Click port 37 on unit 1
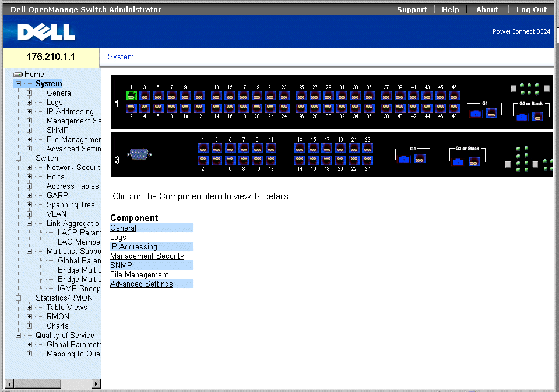Viewport: 559px width, 392px height. [x=386, y=96]
